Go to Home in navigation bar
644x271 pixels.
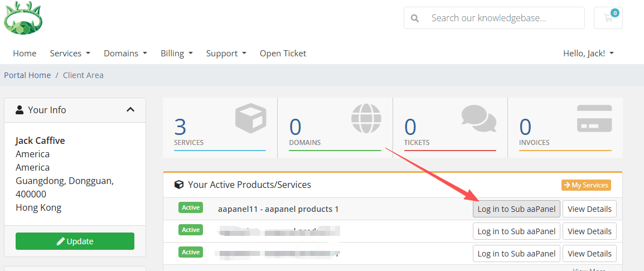(x=25, y=54)
